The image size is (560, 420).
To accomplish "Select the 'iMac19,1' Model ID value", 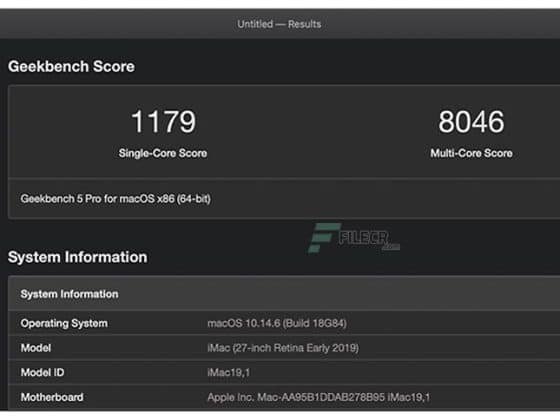I will click(229, 372).
